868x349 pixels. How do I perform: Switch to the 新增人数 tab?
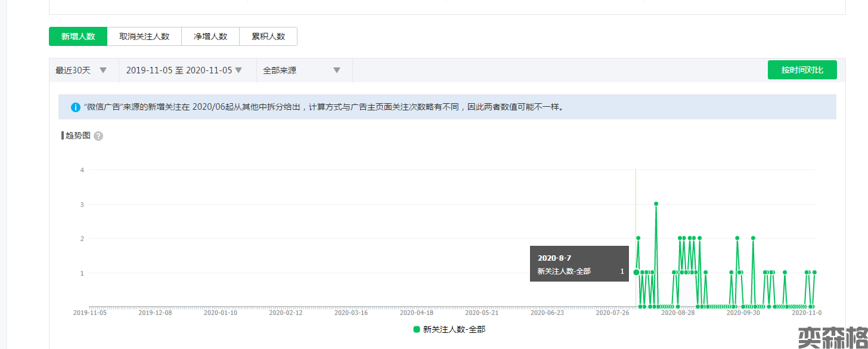click(x=78, y=36)
